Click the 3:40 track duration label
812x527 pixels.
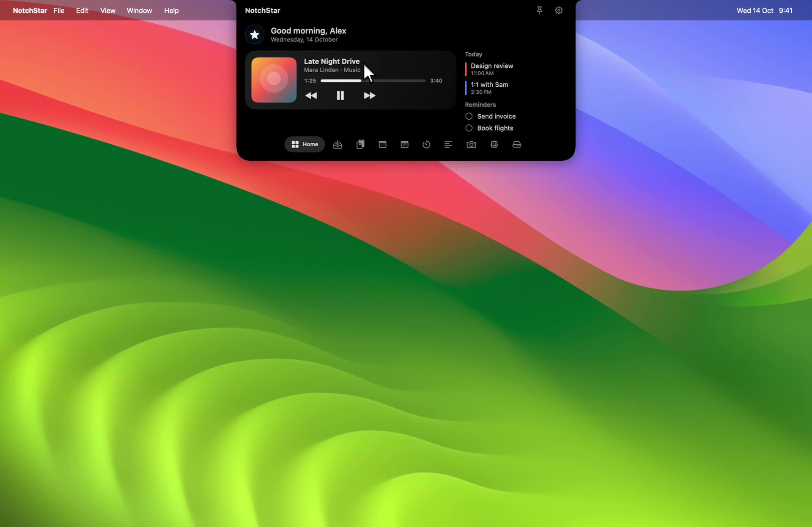[436, 80]
